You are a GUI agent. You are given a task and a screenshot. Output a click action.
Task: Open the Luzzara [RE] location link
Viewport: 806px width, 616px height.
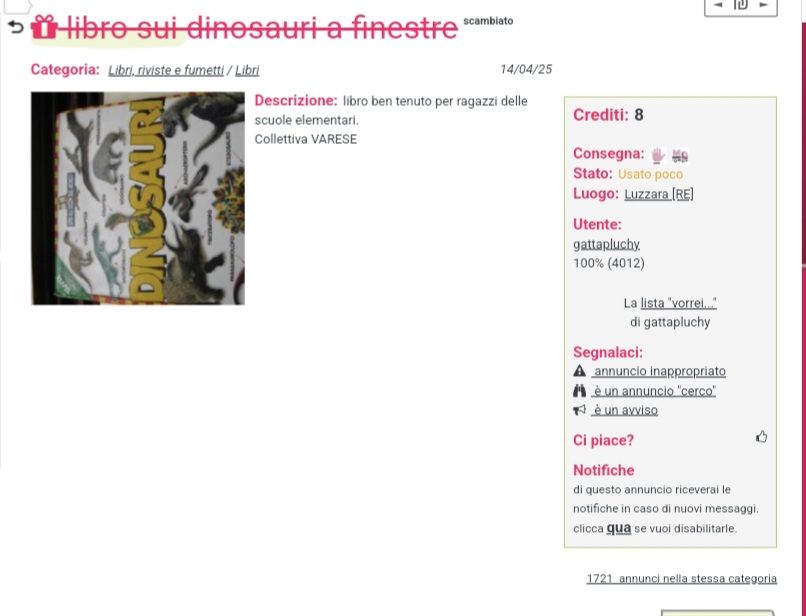click(658, 194)
